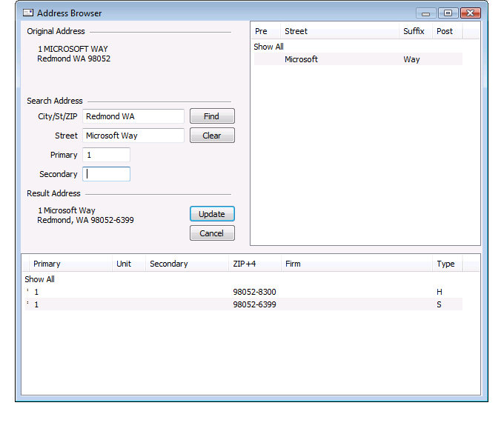Select Show All in the results grid
Screen dimensions: 504x434
tap(39, 279)
